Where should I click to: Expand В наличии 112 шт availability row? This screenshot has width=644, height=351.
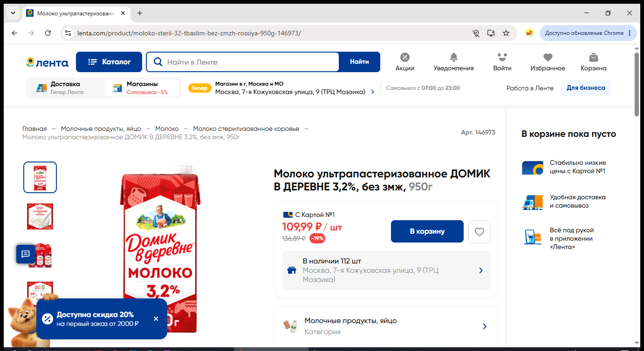(x=386, y=270)
